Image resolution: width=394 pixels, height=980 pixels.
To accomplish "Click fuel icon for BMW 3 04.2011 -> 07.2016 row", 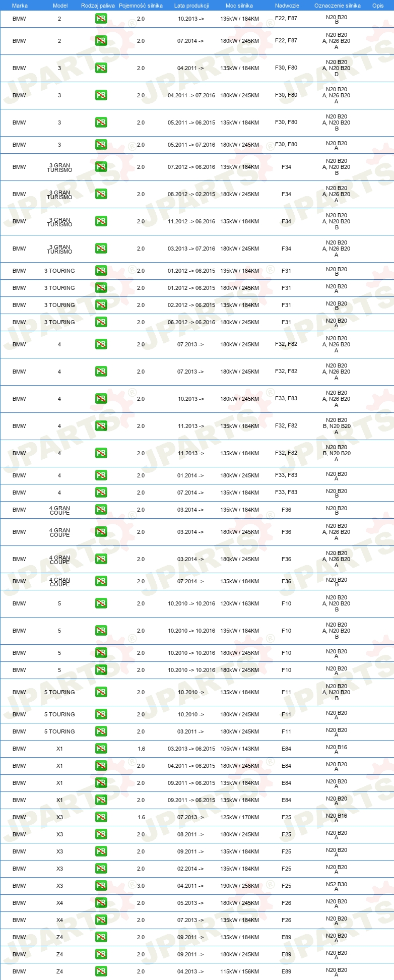I will 101,95.
